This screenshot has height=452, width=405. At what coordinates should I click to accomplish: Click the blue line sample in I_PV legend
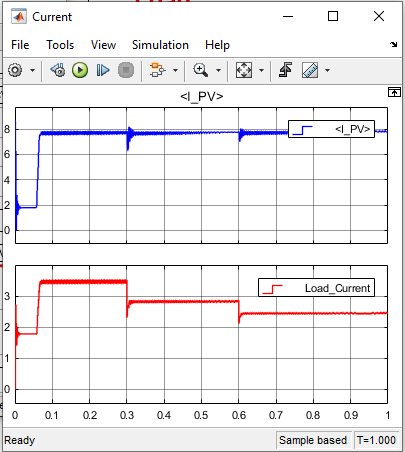302,130
